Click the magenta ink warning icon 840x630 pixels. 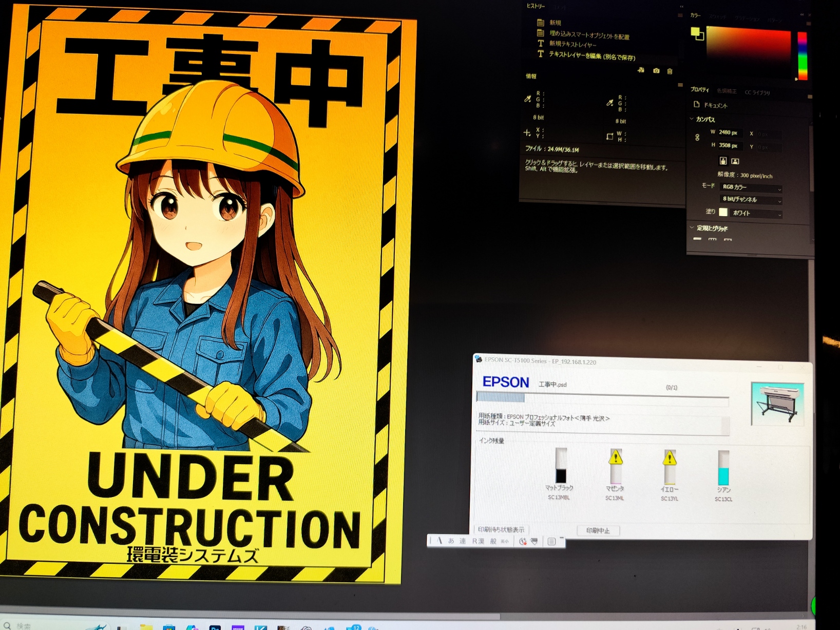[616, 457]
